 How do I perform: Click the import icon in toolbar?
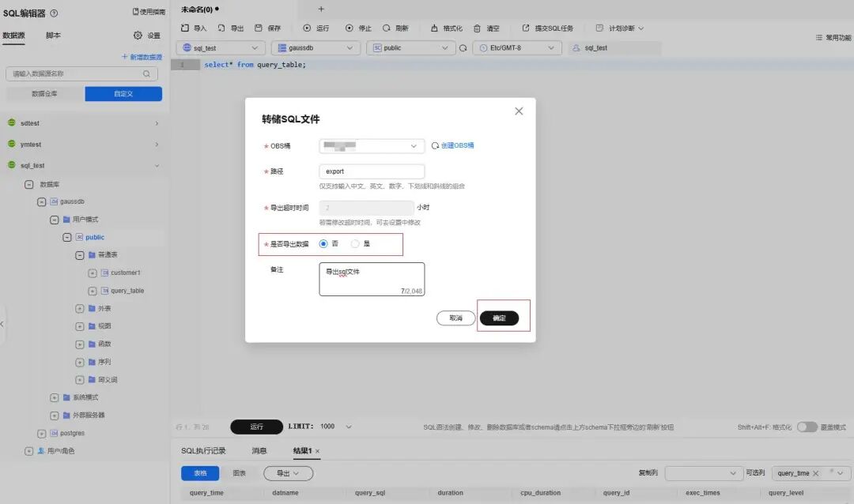[185, 28]
